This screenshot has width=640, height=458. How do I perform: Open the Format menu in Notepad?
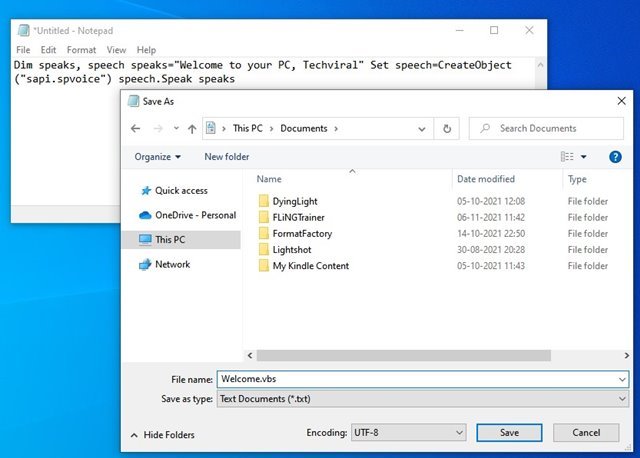point(81,50)
